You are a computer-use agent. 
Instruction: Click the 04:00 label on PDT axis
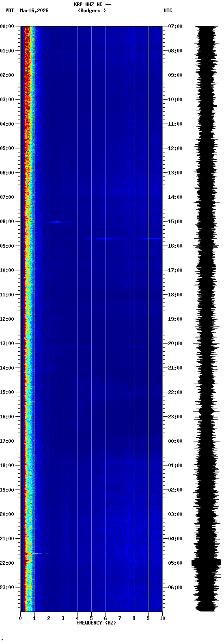[x=7, y=124]
